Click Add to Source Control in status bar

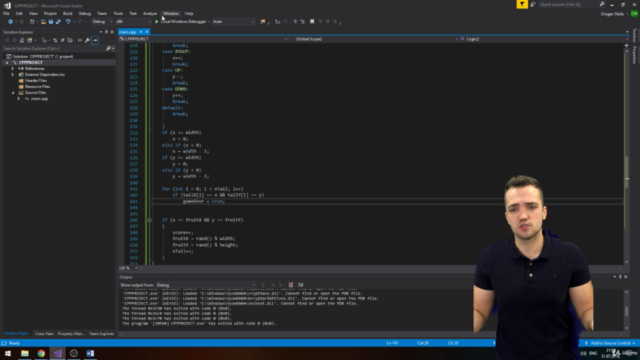point(610,343)
